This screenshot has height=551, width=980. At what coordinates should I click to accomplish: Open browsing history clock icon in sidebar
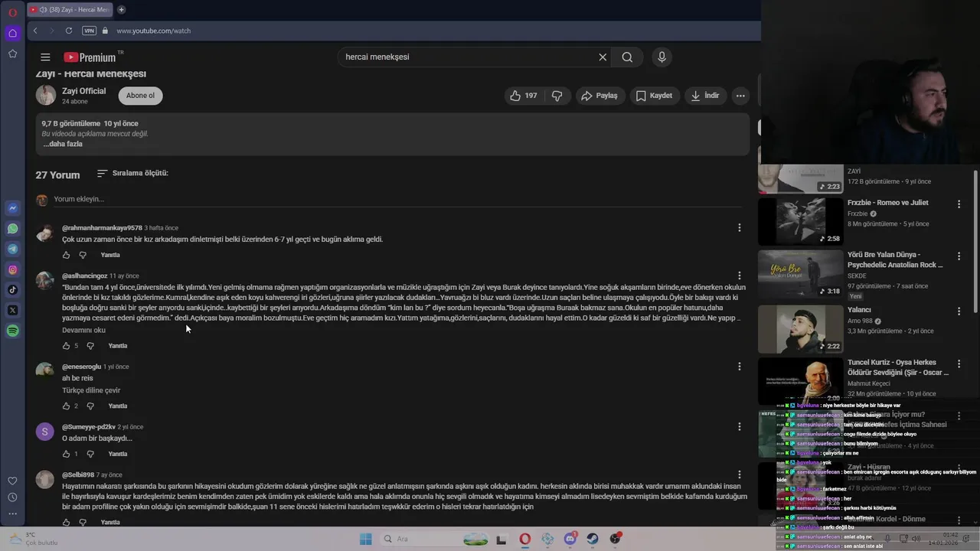point(12,497)
